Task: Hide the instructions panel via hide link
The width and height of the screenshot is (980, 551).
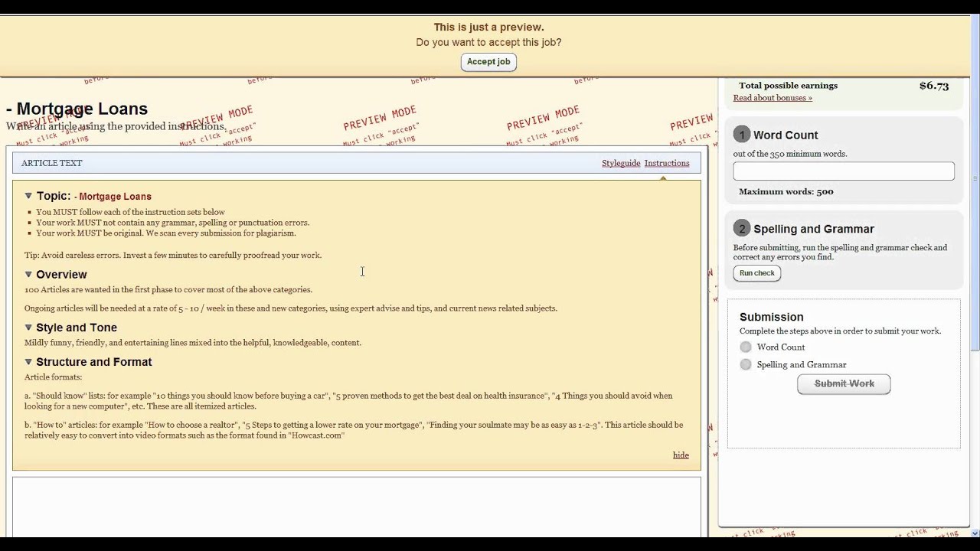Action: click(681, 455)
